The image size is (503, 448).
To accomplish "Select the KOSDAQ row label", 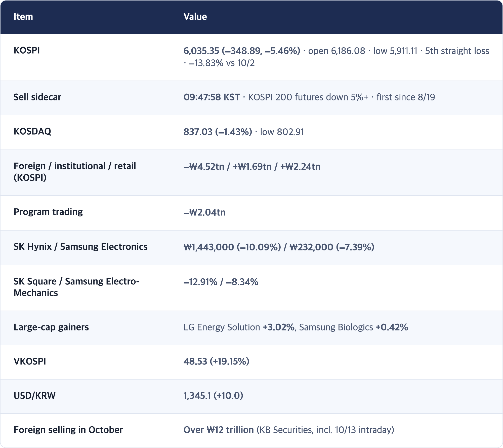I will 32,131.
